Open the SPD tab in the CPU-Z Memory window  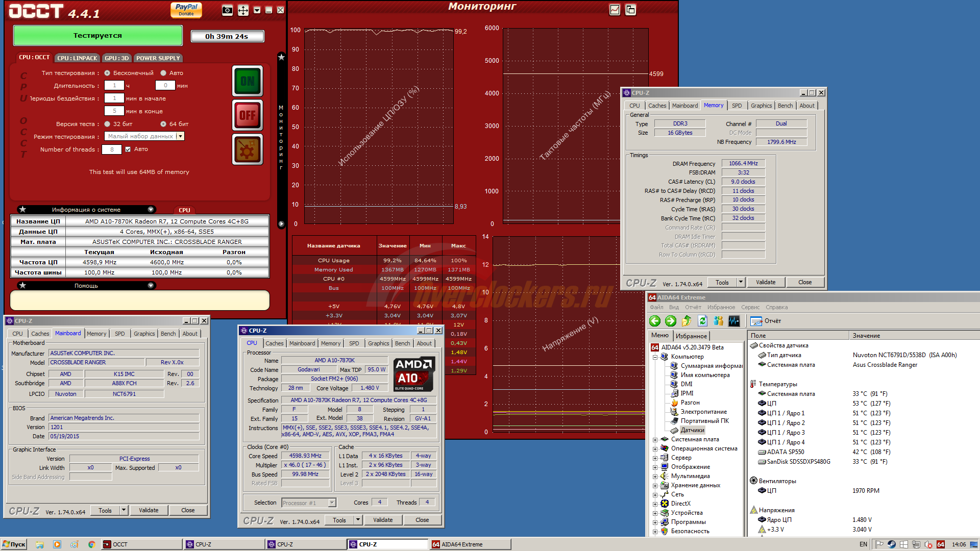click(x=737, y=106)
